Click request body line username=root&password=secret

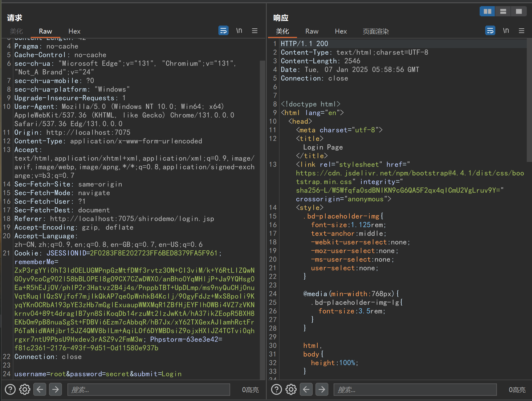coord(98,374)
